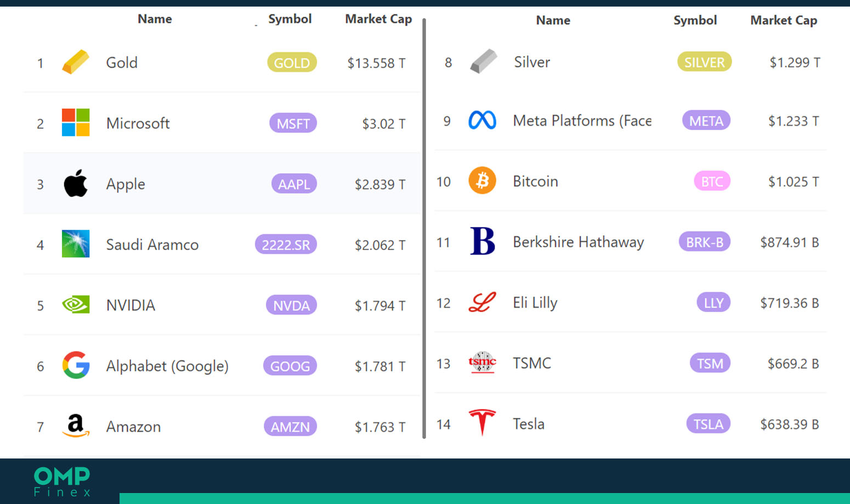Open the Silver asset name
The image size is (850, 504).
tap(532, 62)
